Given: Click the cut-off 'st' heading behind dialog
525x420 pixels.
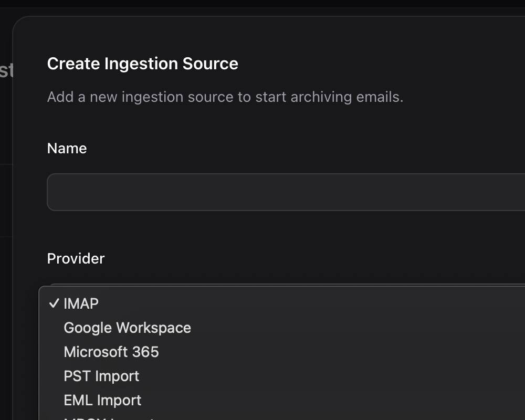Looking at the screenshot, I should pyautogui.click(x=6, y=70).
